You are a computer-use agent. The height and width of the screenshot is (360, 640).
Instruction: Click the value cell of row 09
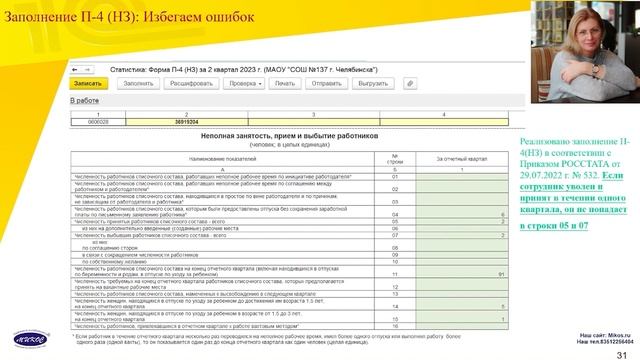pyautogui.click(x=462, y=255)
